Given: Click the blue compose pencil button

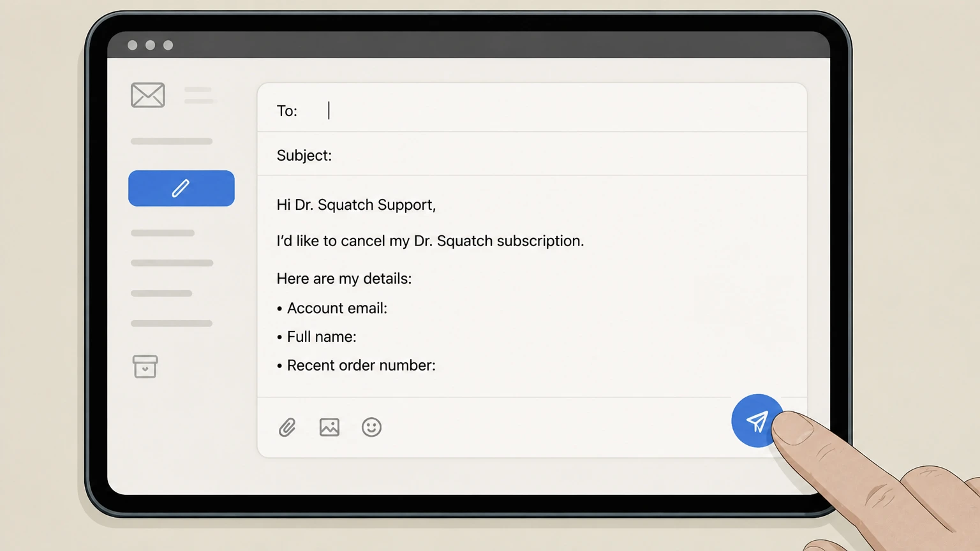Looking at the screenshot, I should point(181,188).
